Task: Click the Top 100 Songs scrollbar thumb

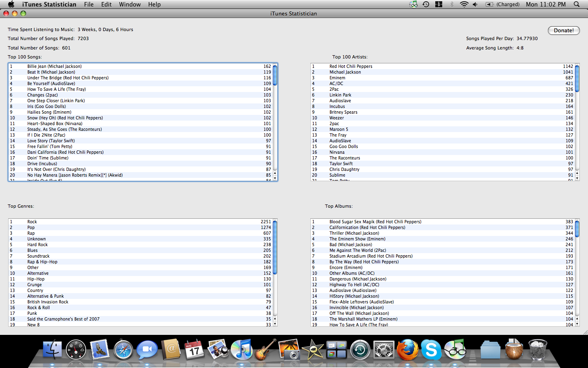Action: pos(275,75)
